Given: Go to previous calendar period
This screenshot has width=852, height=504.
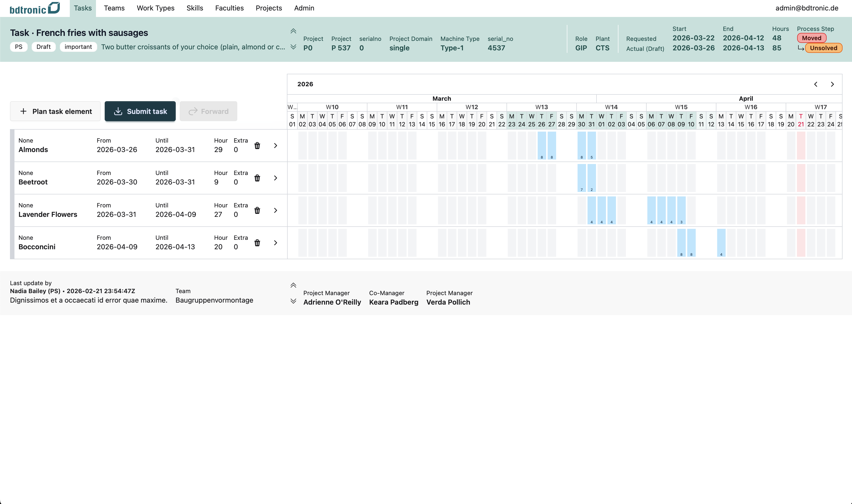Looking at the screenshot, I should pos(815,84).
